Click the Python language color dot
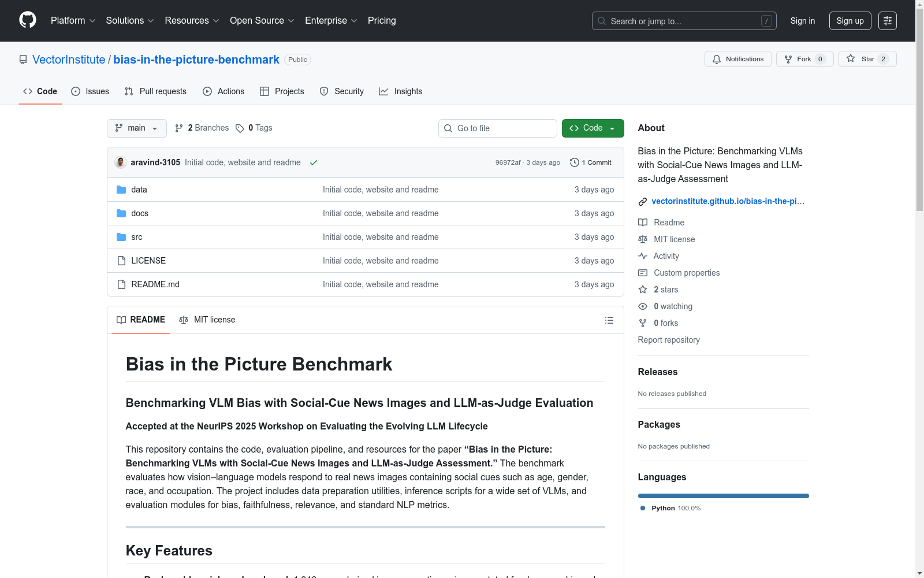 (x=643, y=508)
